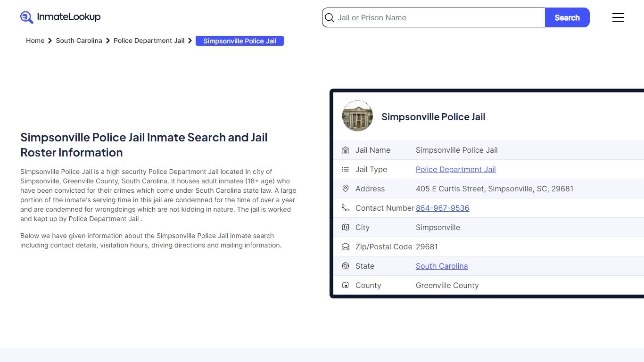Open the hamburger menu
This screenshot has width=644, height=362.
pos(618,17)
